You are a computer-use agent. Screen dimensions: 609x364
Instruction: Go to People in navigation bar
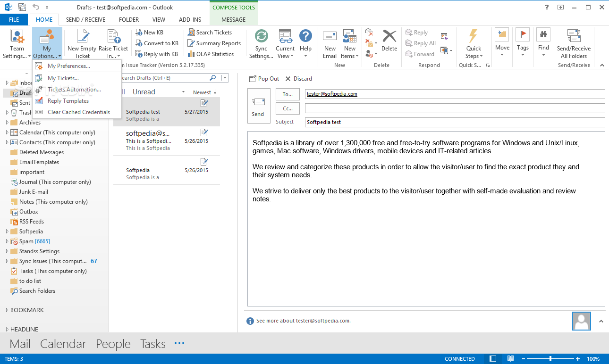click(x=113, y=344)
